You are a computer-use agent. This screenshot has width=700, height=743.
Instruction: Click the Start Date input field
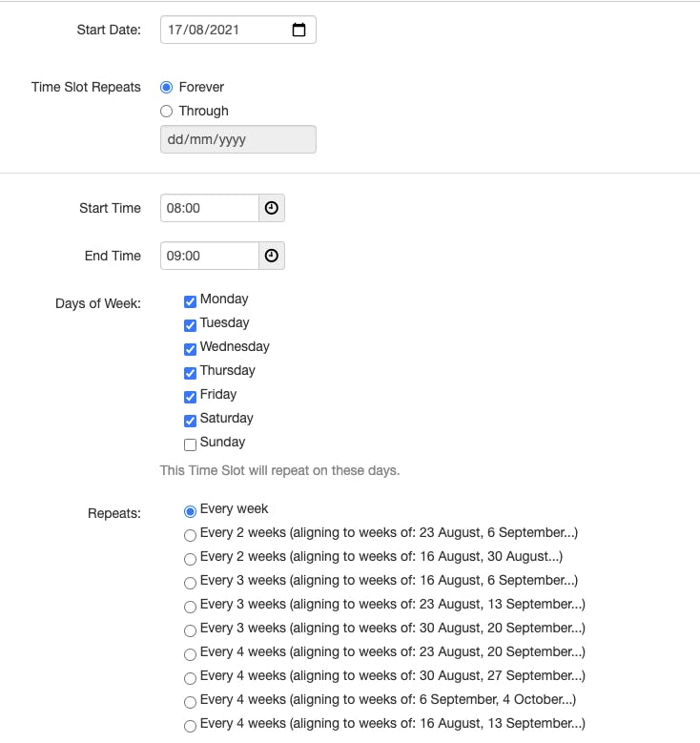coord(238,30)
